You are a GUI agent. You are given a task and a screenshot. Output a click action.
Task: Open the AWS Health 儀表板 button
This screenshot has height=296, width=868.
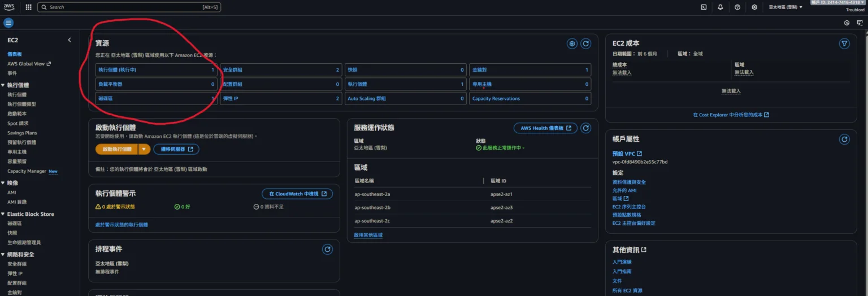[x=545, y=128]
